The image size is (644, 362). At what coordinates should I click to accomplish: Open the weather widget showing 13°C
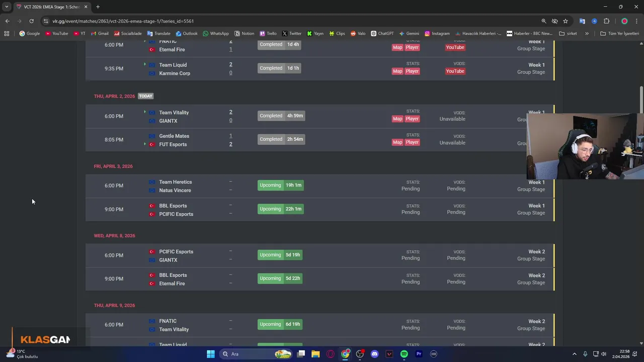23,354
